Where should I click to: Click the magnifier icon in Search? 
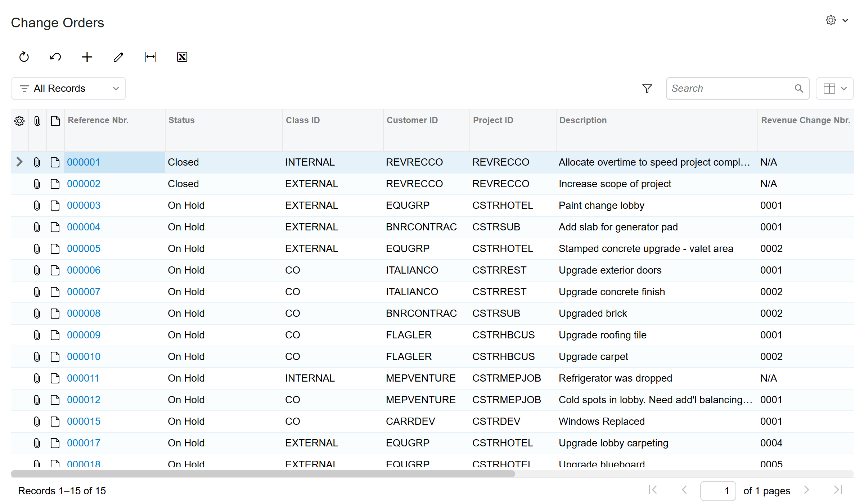point(799,89)
